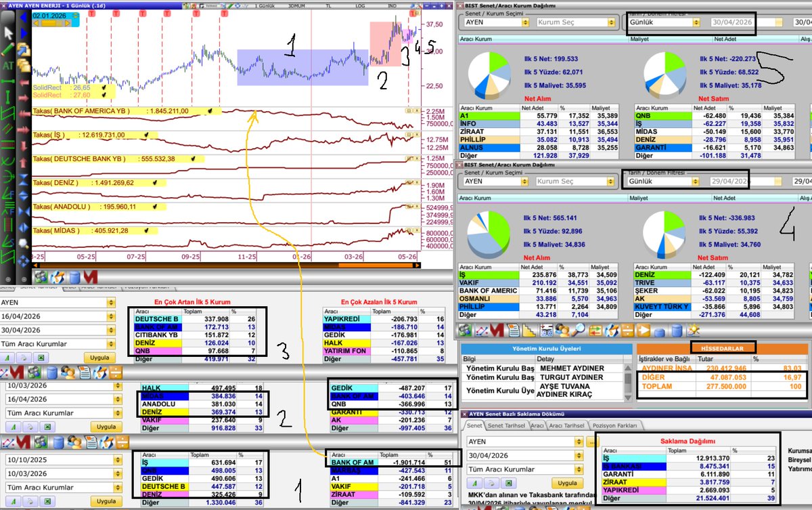Click the orange play icon in the BIST window toolbar
The height and width of the screenshot is (510, 812).
coord(644,331)
